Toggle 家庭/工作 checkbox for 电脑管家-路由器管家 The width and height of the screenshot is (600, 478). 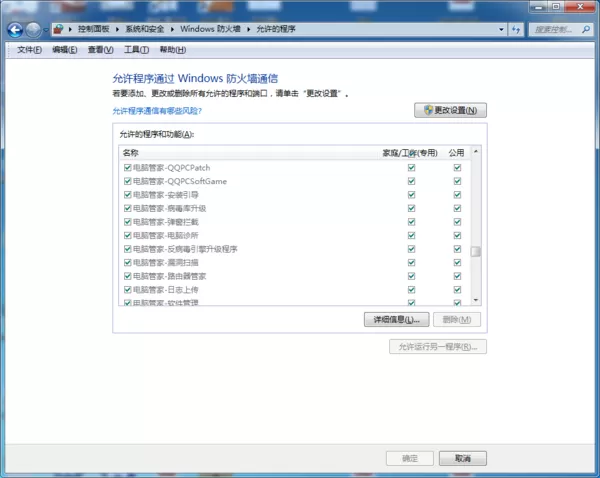pos(411,276)
